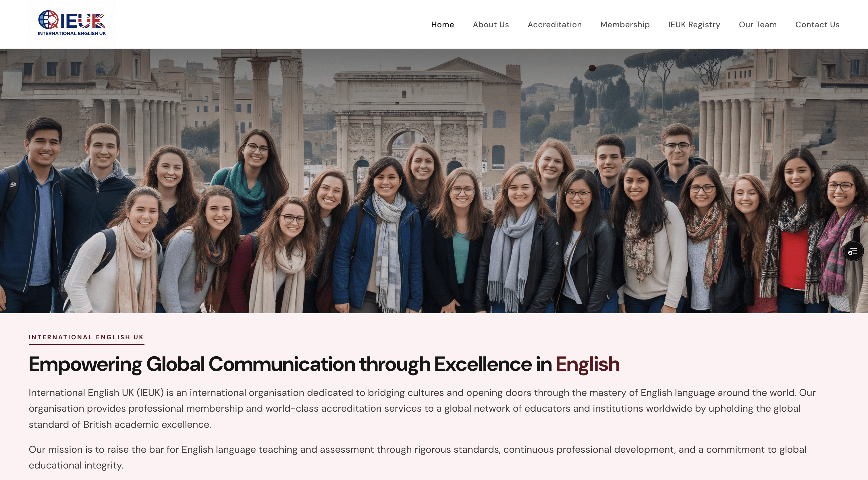Click the small dark red dot on hero image
Screen dimensions: 868x480
(x=592, y=68)
